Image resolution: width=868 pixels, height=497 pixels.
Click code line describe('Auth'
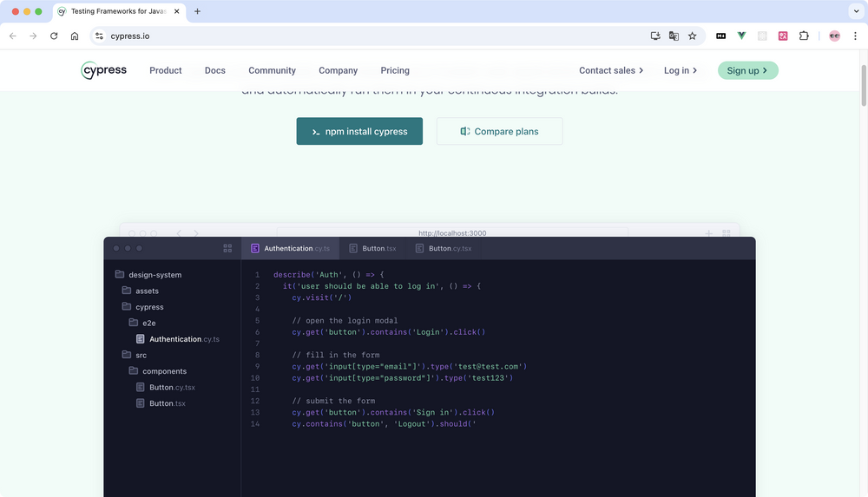click(x=328, y=274)
